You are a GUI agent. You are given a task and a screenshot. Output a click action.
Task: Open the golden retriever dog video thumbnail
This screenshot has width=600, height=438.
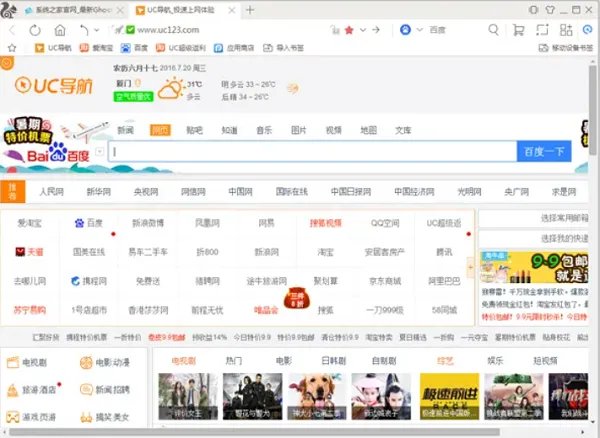pyautogui.click(x=316, y=396)
